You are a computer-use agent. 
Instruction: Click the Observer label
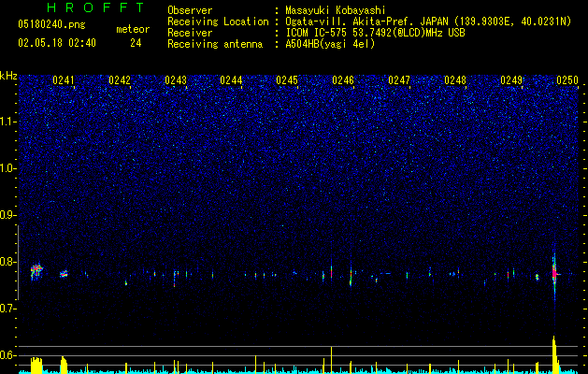[x=190, y=10]
